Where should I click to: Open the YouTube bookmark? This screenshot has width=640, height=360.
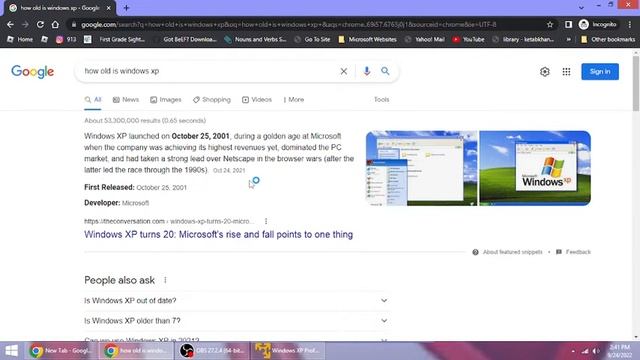(x=468, y=40)
